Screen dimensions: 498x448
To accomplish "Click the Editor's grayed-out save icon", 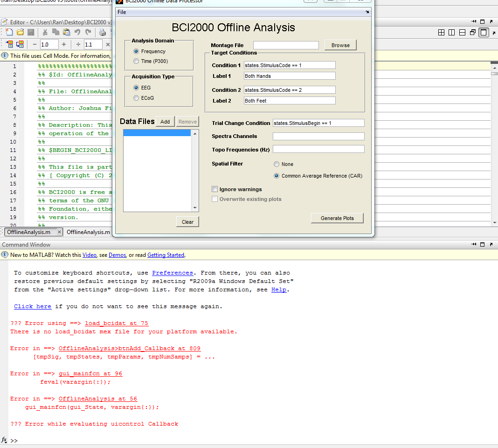I will pyautogui.click(x=31, y=32).
